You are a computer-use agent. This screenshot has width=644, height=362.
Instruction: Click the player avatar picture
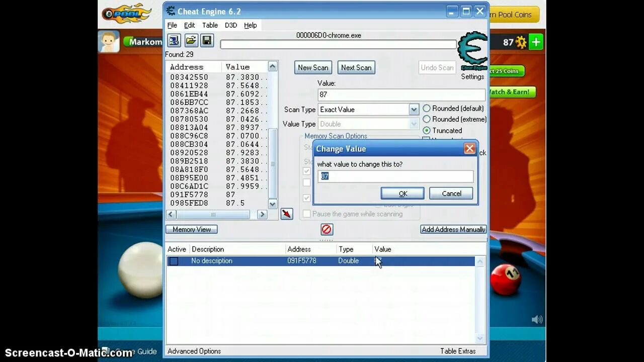(x=109, y=41)
